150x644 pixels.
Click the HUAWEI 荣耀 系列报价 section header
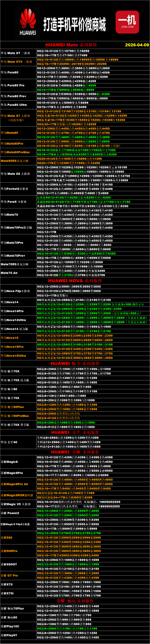75,452
